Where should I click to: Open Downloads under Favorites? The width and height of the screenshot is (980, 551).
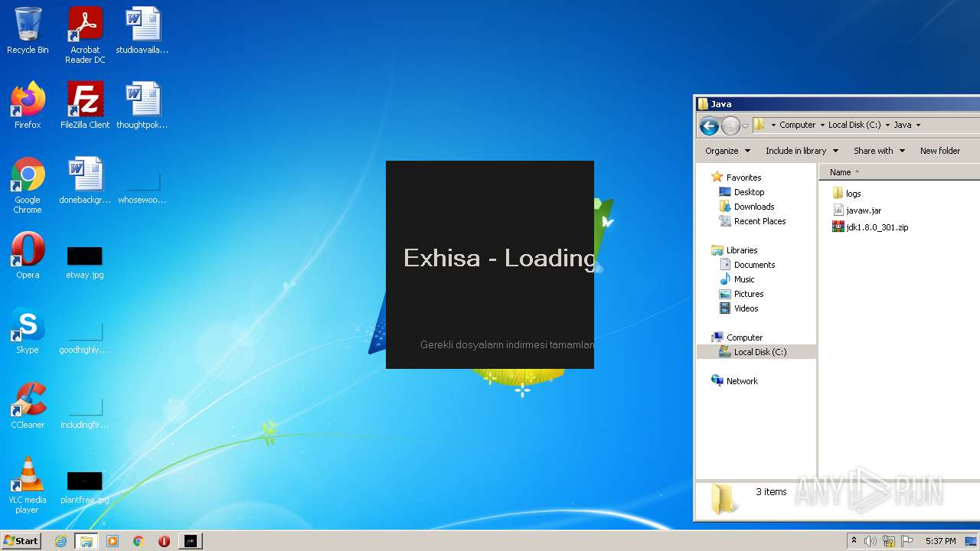point(746,207)
